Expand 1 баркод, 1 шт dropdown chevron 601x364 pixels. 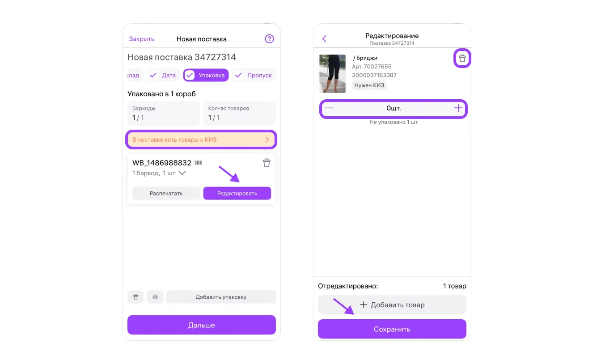[182, 173]
